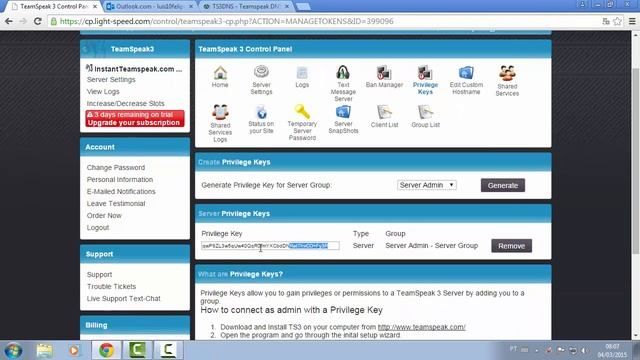This screenshot has width=640, height=360.
Task: Bookmark page with the star icon
Action: click(617, 21)
